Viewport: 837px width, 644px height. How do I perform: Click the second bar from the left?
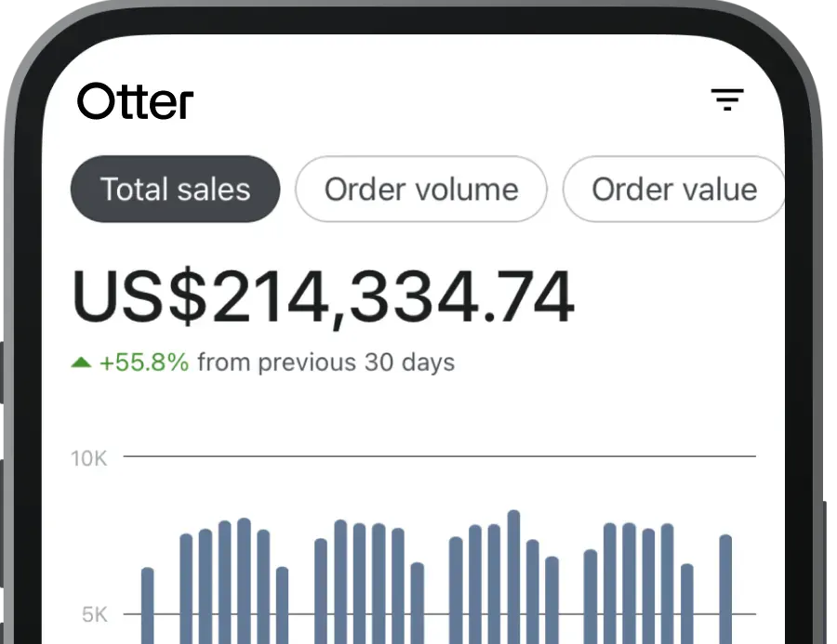[186, 587]
